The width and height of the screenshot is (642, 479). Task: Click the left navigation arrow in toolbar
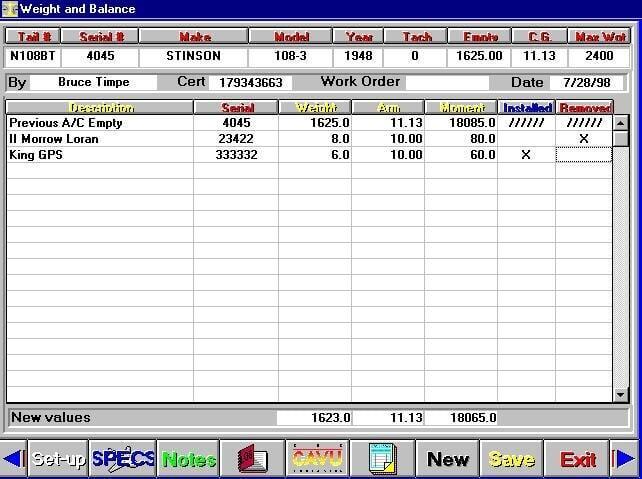12,459
